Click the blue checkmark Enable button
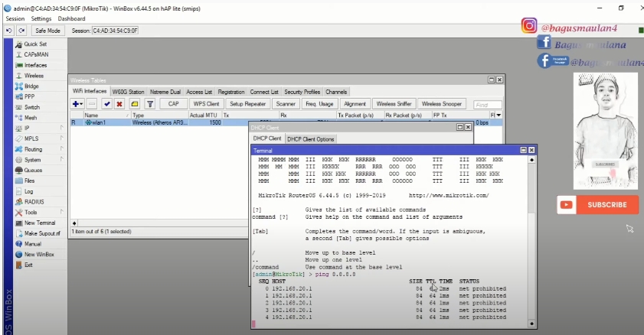 [x=106, y=104]
